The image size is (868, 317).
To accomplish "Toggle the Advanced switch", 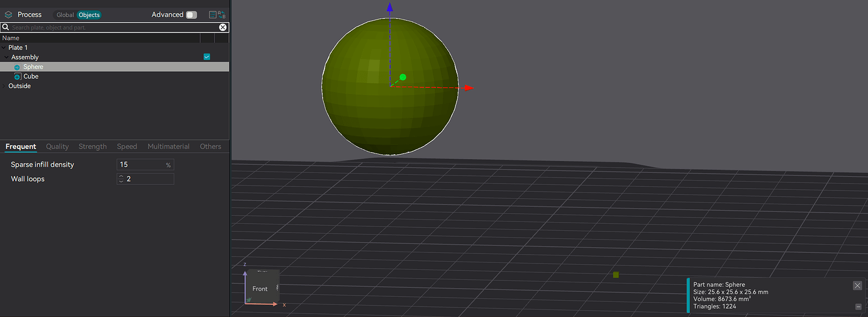I will pyautogui.click(x=191, y=14).
